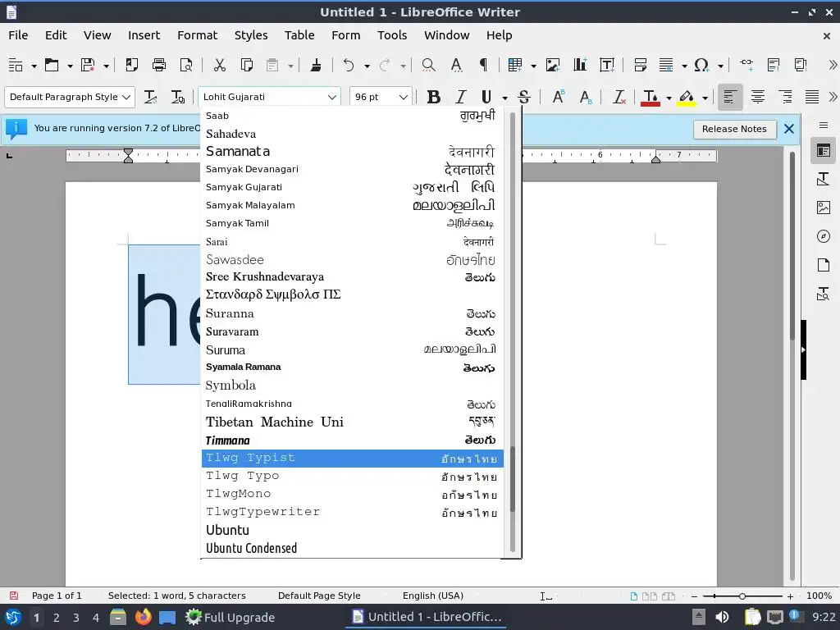The height and width of the screenshot is (630, 840).
Task: Expand Insert Table dropdown arrow
Action: click(x=533, y=66)
